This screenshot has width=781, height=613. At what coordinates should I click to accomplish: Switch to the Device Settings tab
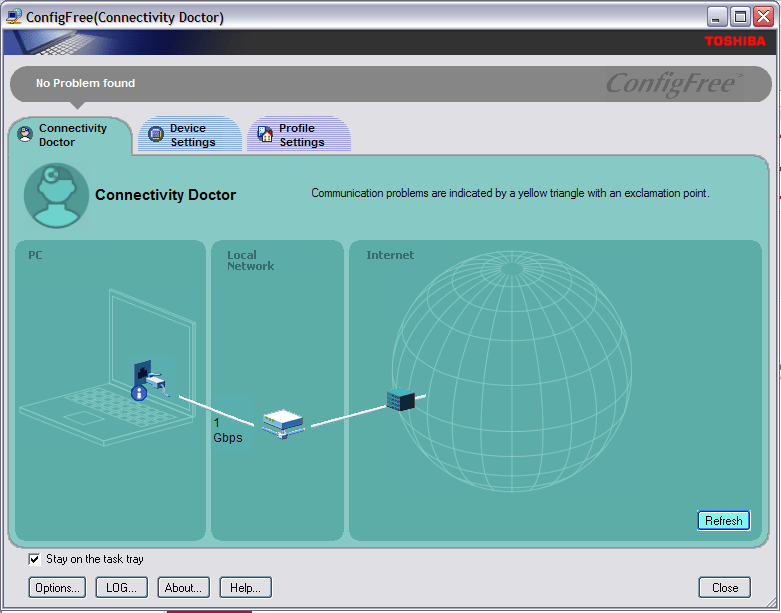coord(191,135)
